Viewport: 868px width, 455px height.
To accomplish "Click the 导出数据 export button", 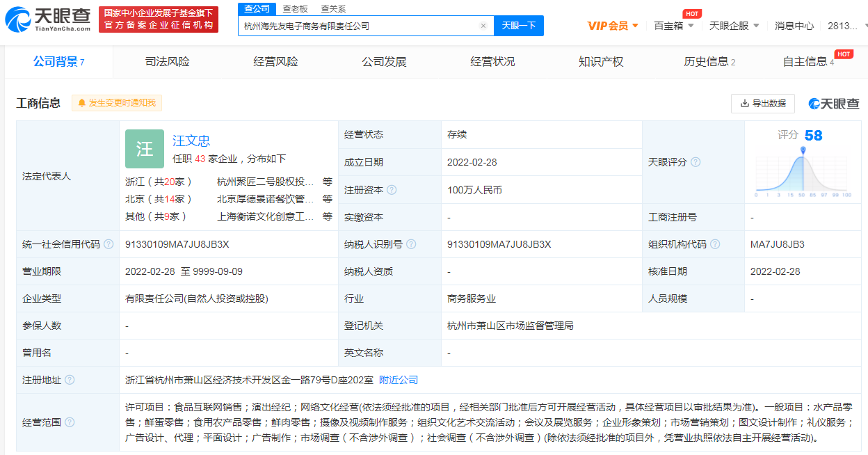I will tap(763, 103).
